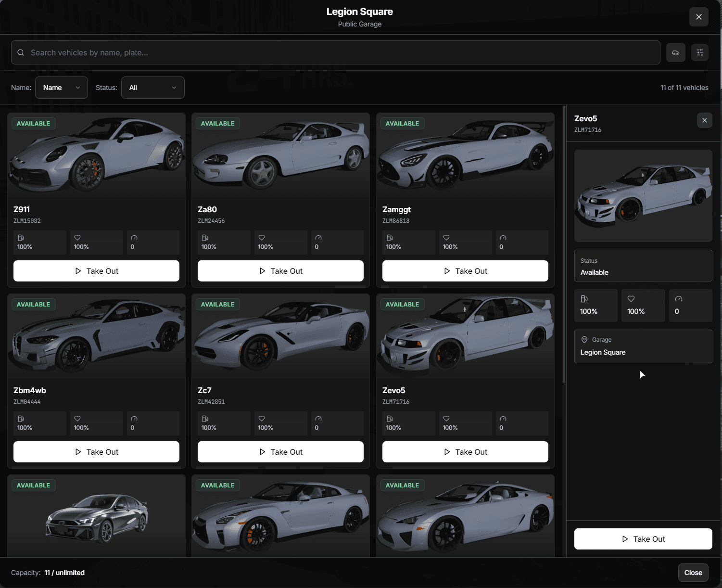Click Take Out in the Zevo5 details panel
722x588 pixels.
643,539
